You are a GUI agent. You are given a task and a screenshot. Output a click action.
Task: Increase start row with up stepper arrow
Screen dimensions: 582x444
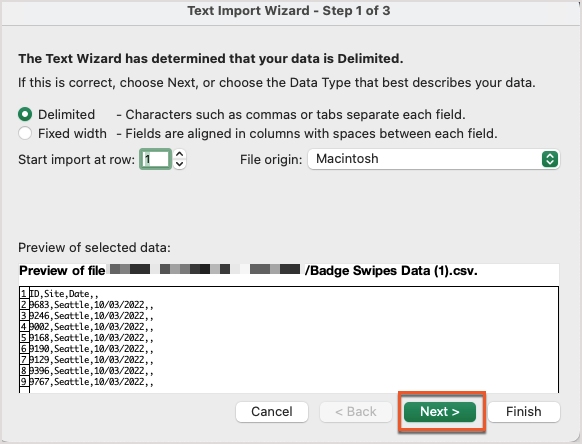pyautogui.click(x=180, y=154)
